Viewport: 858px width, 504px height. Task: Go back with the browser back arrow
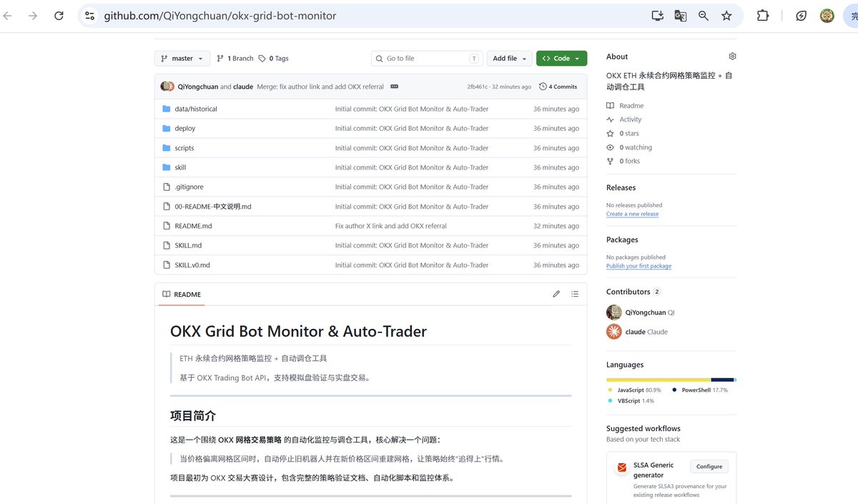click(x=7, y=16)
